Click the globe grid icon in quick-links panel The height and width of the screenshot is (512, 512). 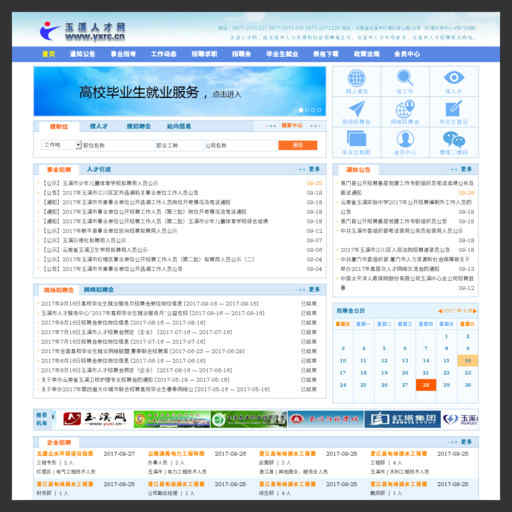click(x=356, y=78)
